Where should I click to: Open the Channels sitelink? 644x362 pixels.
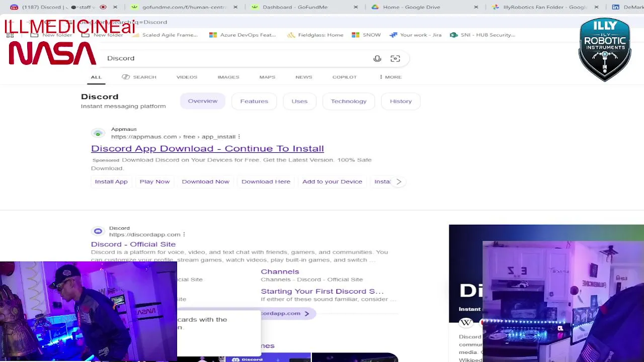(x=280, y=271)
